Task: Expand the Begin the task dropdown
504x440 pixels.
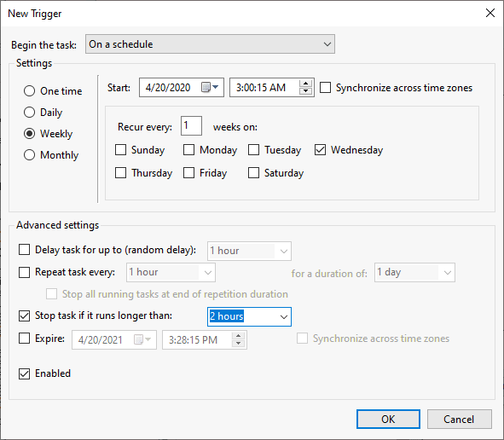Action: pos(210,44)
